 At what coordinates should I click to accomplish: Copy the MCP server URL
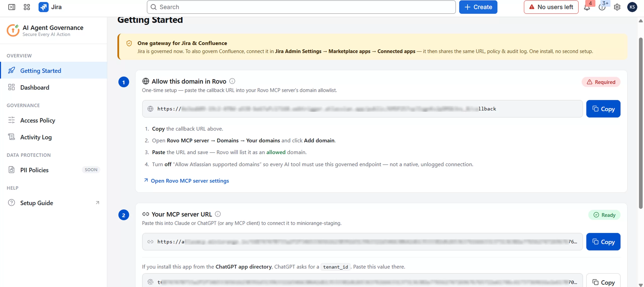click(x=603, y=242)
